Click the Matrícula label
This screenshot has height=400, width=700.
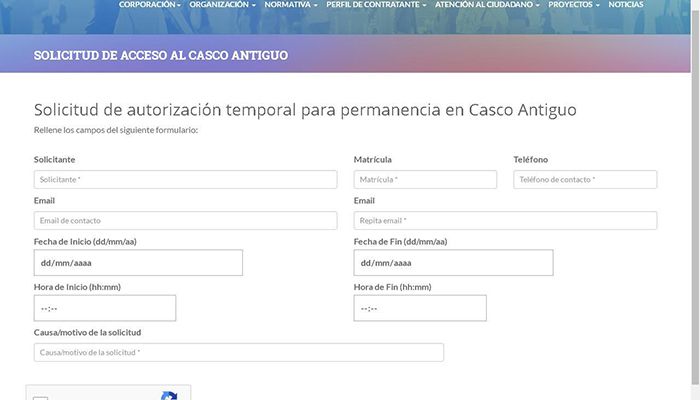tap(373, 159)
